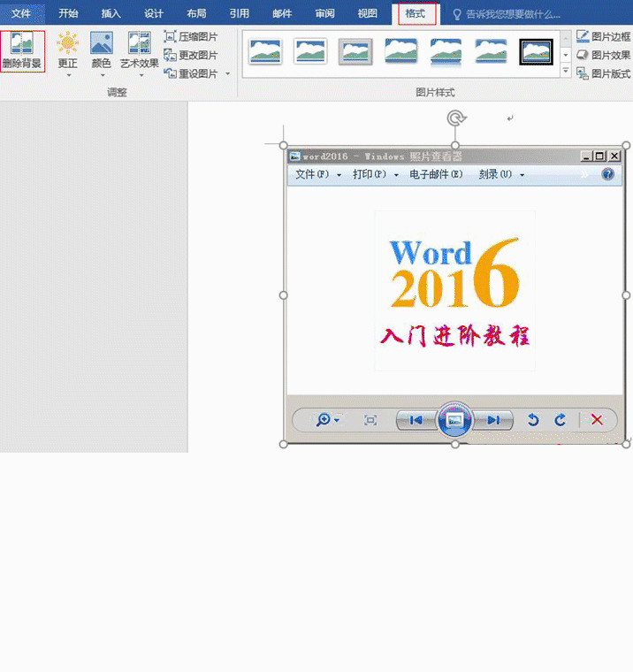Expand the full picture styles gallery

click(566, 70)
